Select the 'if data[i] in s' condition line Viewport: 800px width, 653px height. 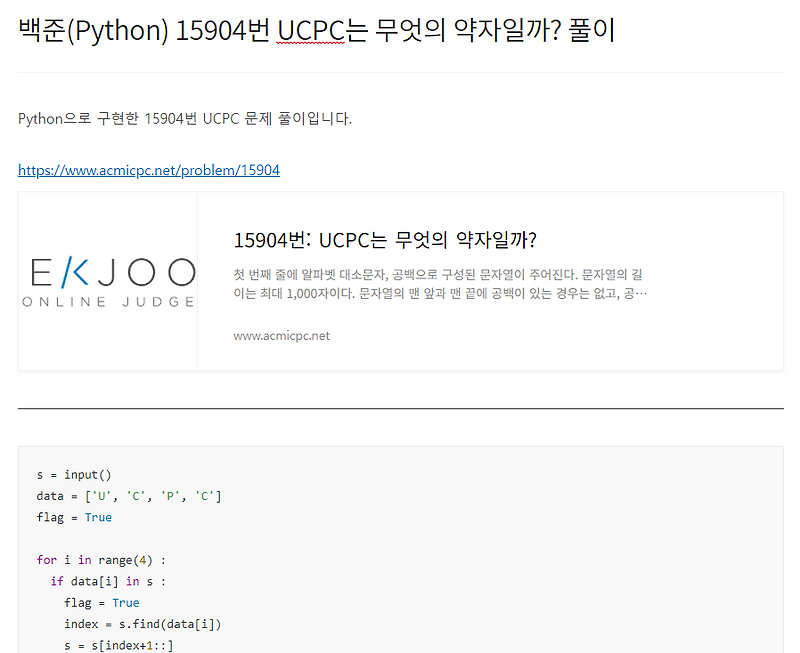point(105,581)
